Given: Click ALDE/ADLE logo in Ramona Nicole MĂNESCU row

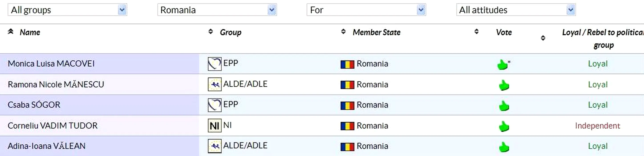Looking at the screenshot, I should pos(215,84).
